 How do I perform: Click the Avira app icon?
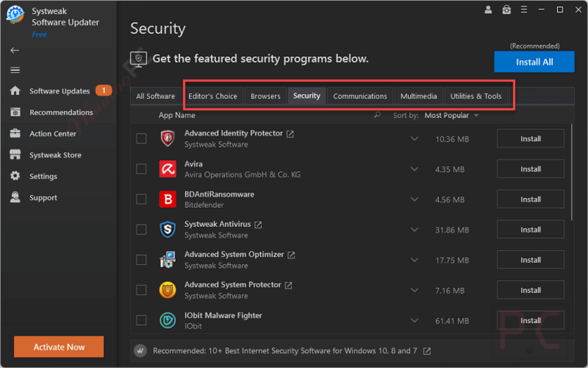click(168, 169)
